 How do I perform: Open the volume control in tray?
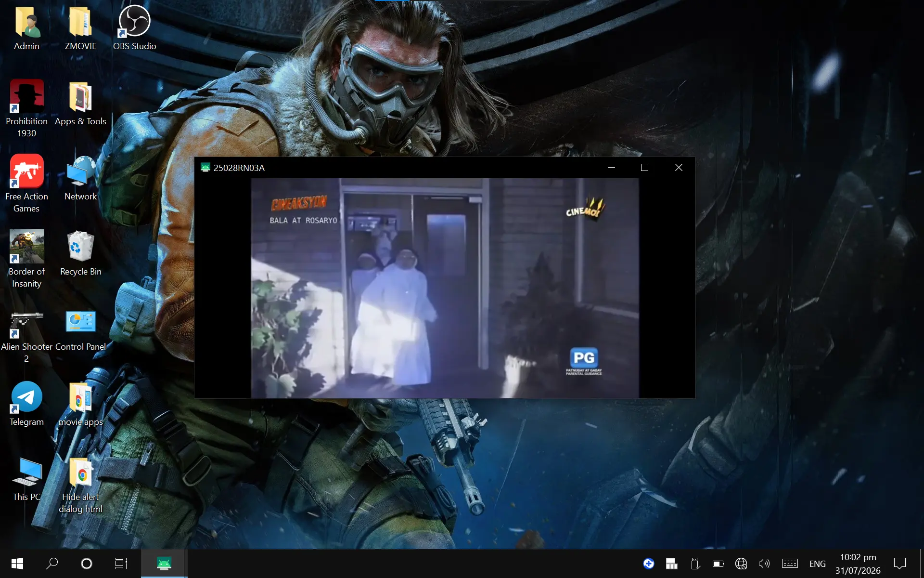764,564
